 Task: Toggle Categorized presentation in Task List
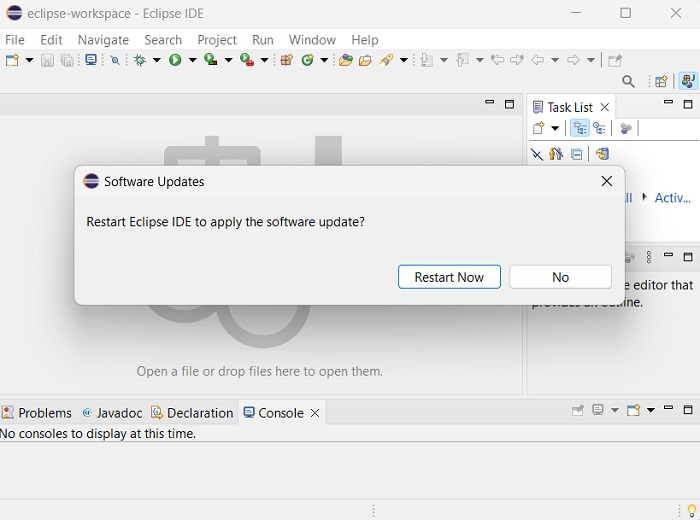(579, 128)
